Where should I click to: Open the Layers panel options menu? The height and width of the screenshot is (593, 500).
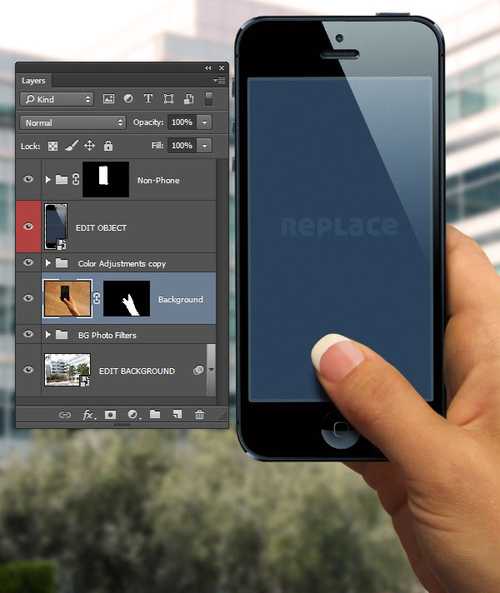point(219,80)
